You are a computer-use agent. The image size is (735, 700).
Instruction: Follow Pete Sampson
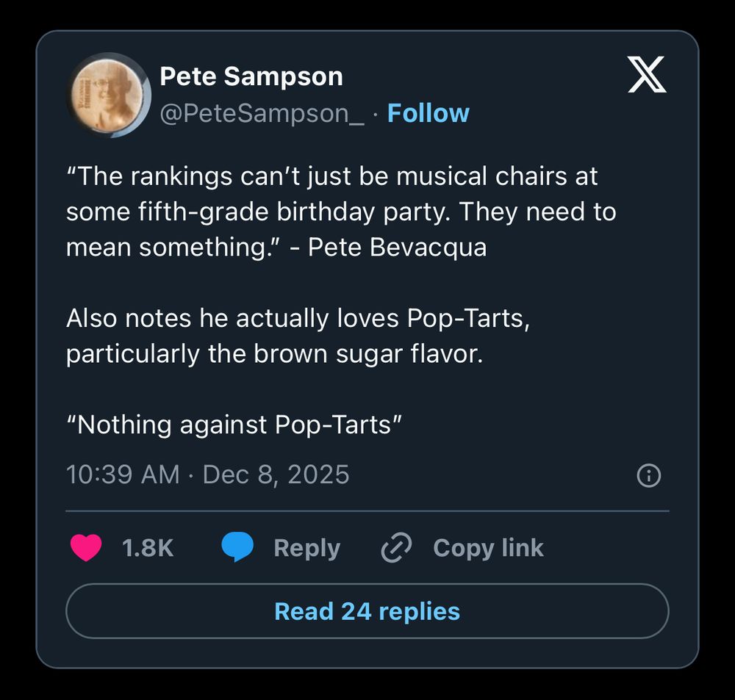pos(428,113)
